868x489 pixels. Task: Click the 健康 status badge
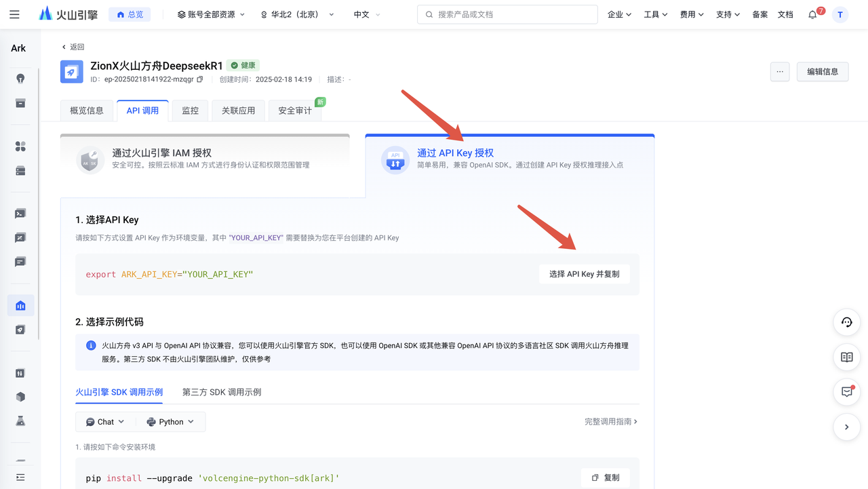243,66
